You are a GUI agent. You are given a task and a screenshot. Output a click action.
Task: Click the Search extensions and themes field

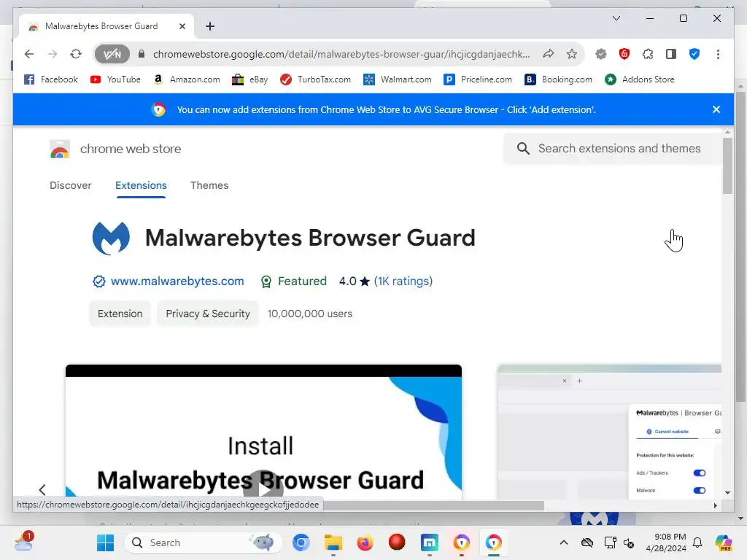tap(614, 149)
